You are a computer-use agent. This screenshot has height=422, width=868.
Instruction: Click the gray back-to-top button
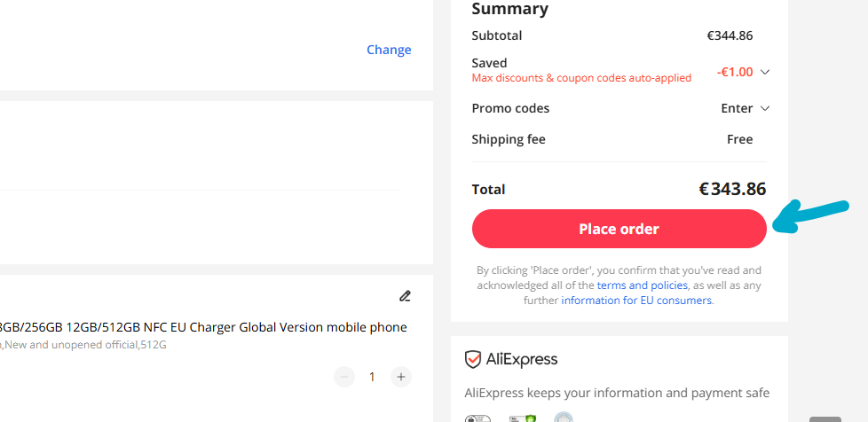825,419
